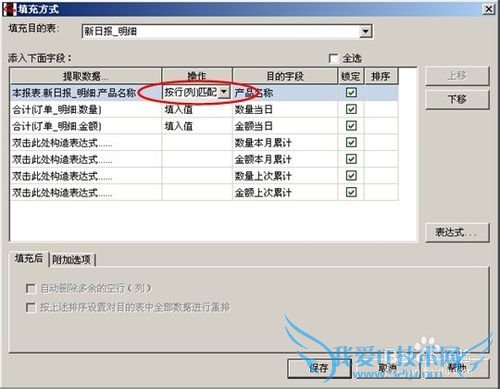Select the 本报表.新日报_明细.产品名称 cell
500x389 pixels.
[86, 92]
